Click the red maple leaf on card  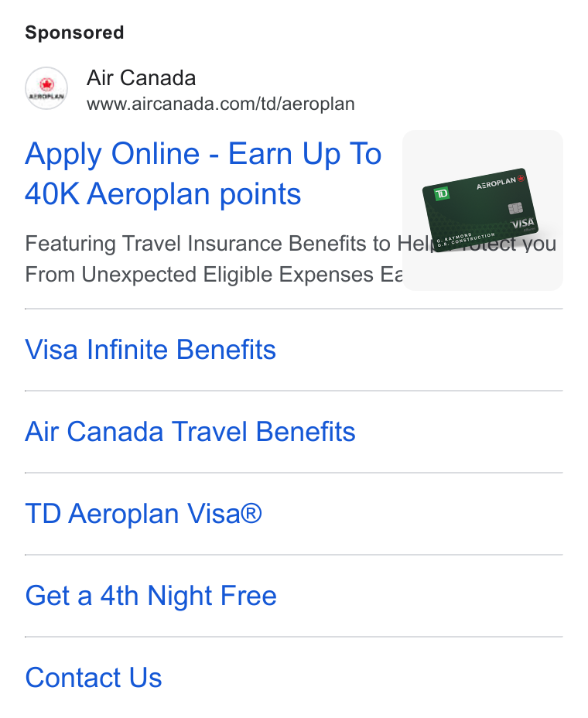pos(521,178)
